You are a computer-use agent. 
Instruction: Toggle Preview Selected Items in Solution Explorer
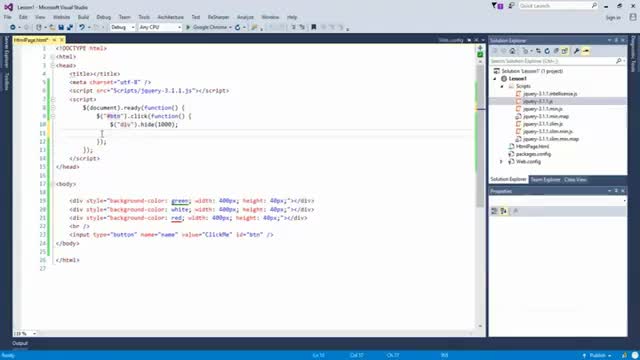(x=586, y=51)
